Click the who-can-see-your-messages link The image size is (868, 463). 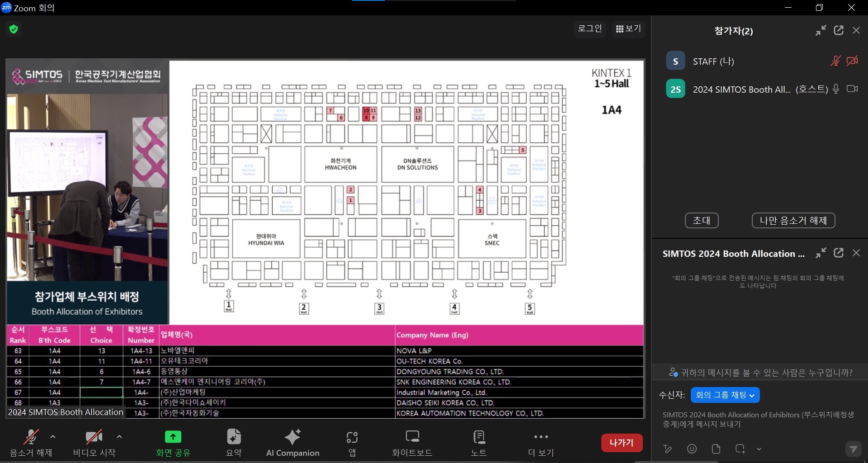pyautogui.click(x=761, y=373)
